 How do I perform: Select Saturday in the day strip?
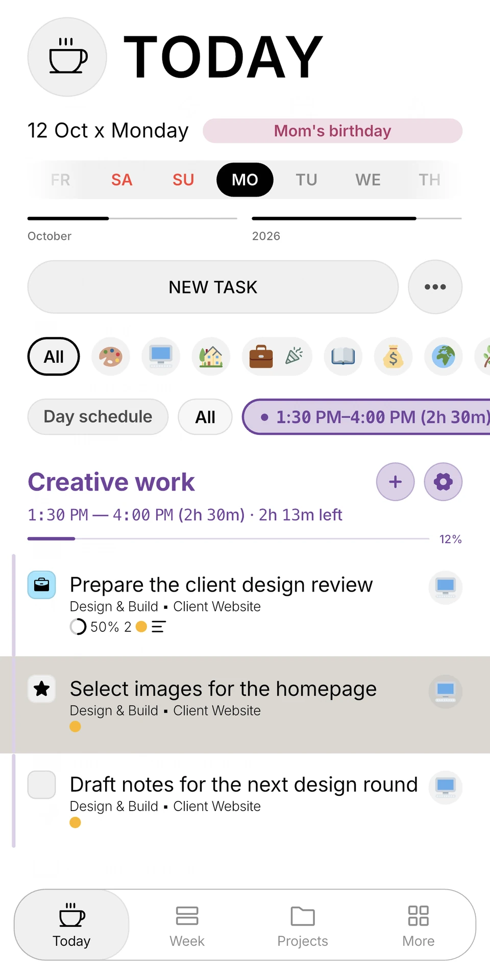pyautogui.click(x=122, y=180)
